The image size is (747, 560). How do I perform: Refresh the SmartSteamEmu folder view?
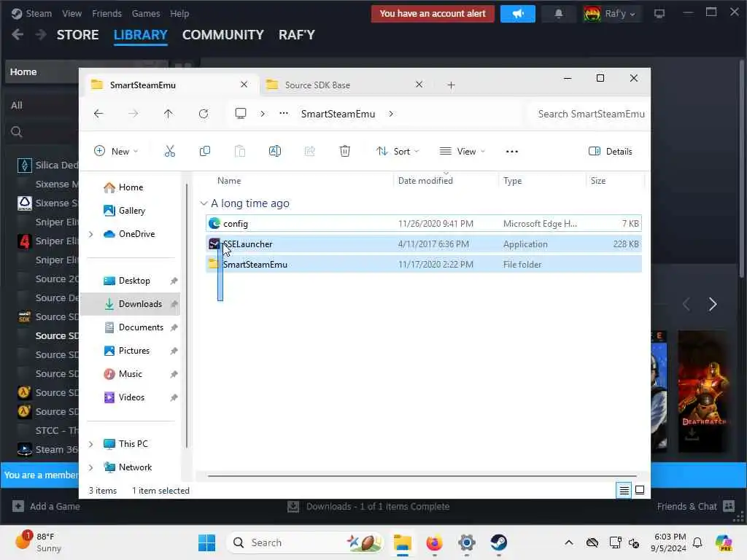204,114
